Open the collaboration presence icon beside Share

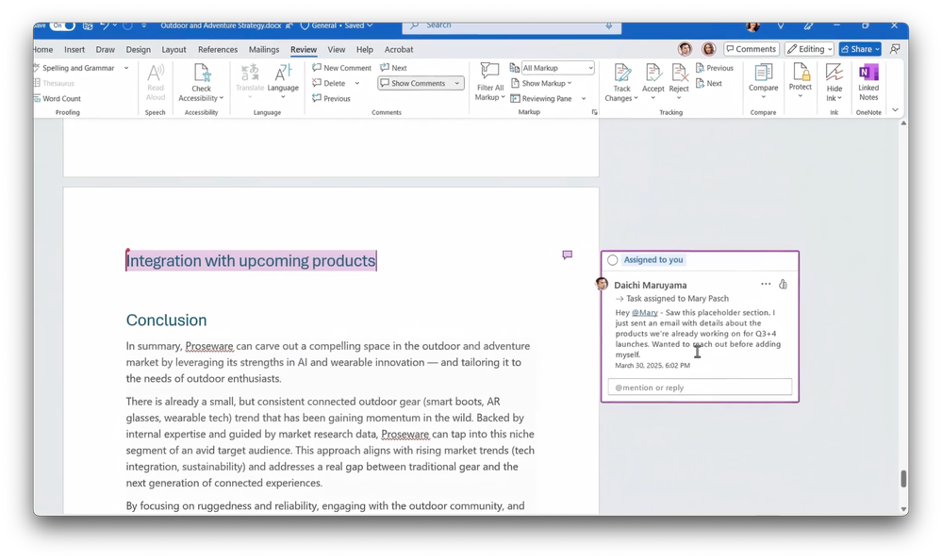coord(895,49)
